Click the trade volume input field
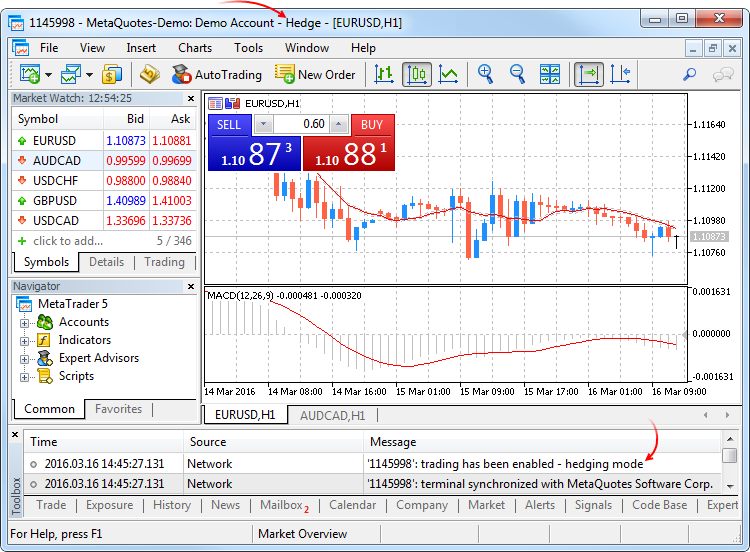750x552 pixels. (300, 124)
